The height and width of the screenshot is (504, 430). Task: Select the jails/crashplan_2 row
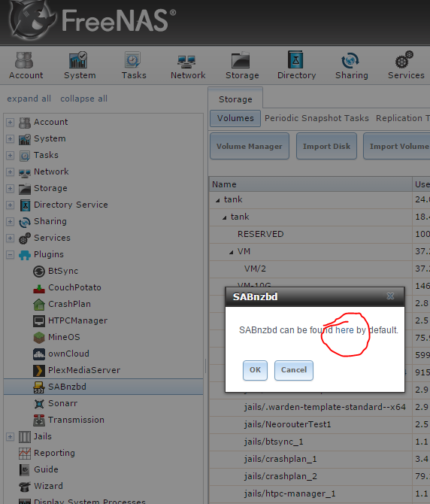pos(310,477)
